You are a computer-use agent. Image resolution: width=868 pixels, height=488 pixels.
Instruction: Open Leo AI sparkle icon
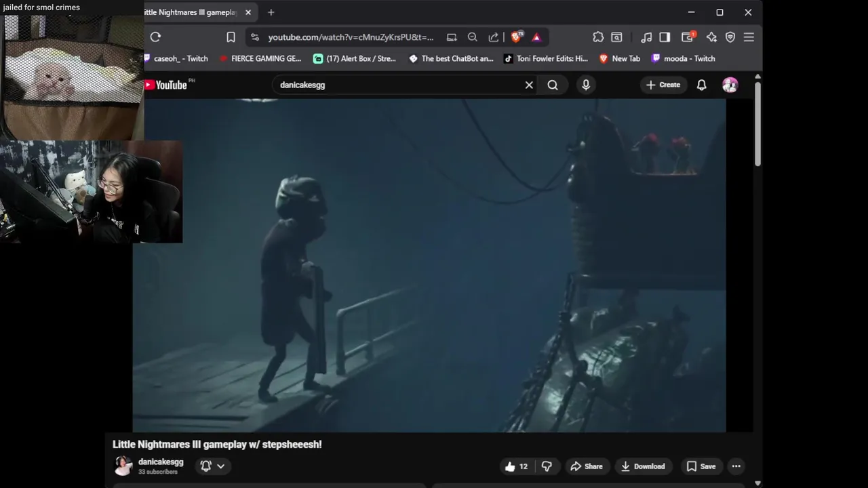pos(711,37)
